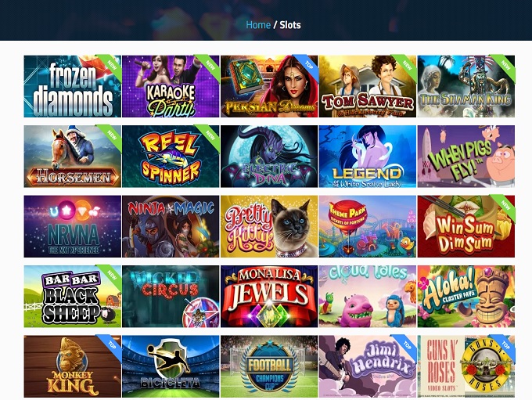532x400 pixels.
Task: Open Tom Sawyer & Huckleberry Finn slot
Action: tap(368, 86)
